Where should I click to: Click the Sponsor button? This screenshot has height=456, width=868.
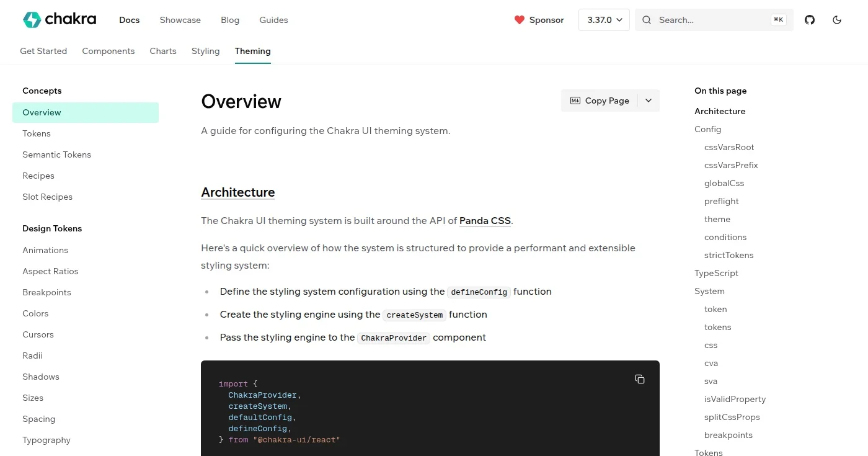pos(539,20)
